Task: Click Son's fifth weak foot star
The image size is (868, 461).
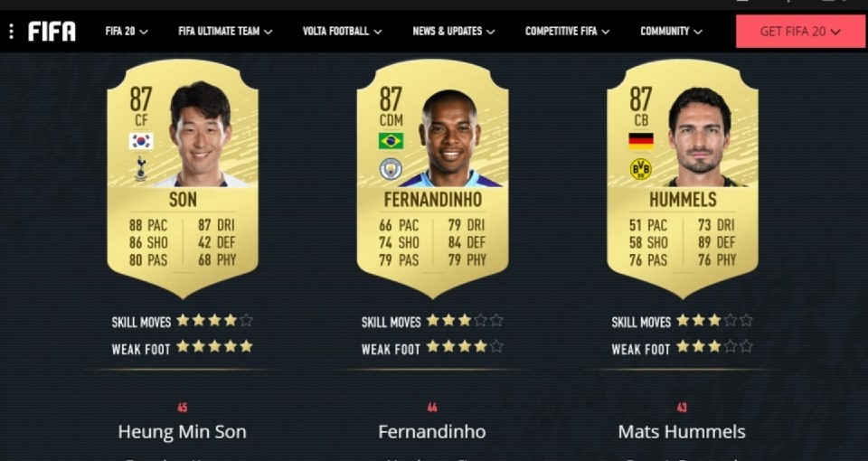Action: tap(246, 346)
